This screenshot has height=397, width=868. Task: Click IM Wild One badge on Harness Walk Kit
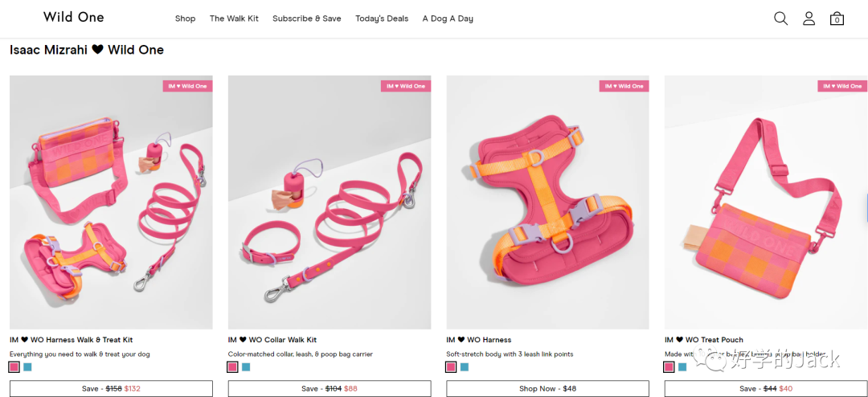coord(187,86)
